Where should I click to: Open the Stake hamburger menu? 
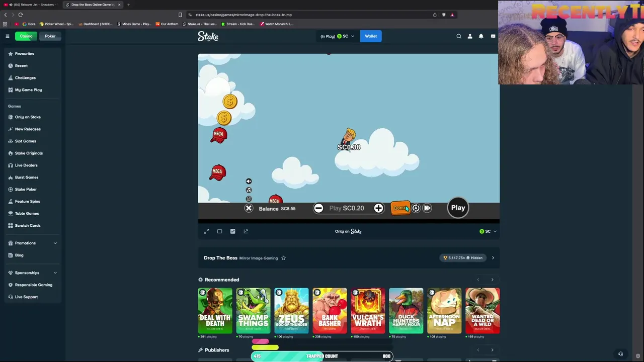[8, 36]
